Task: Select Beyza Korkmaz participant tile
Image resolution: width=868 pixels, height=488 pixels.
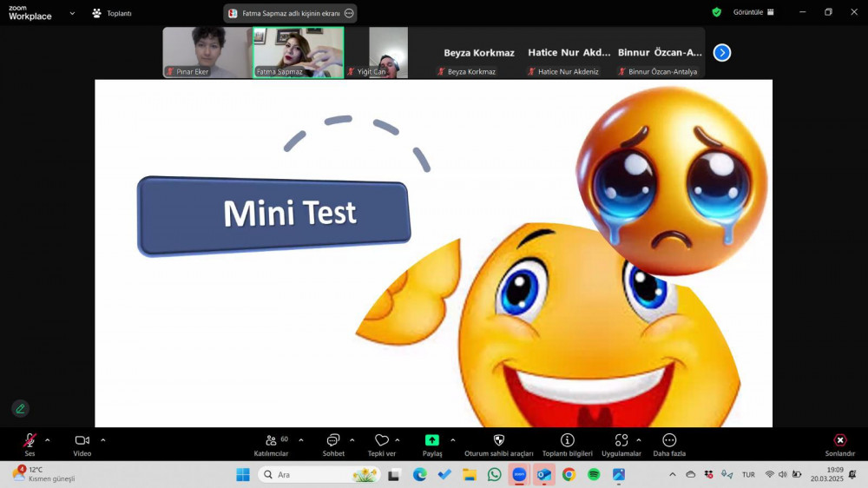Action: point(479,53)
